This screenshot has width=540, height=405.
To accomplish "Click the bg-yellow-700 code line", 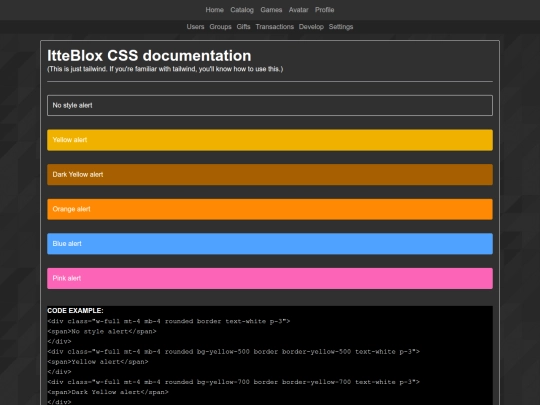I will coord(233,382).
